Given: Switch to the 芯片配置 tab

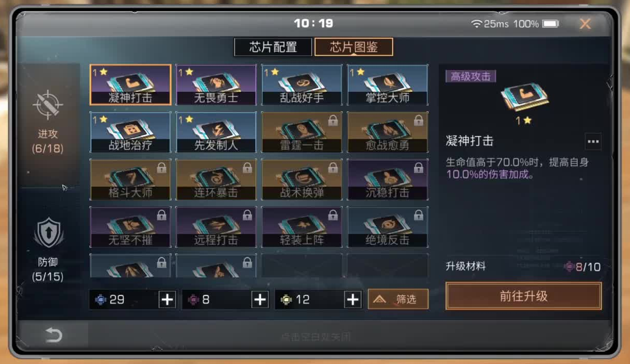Looking at the screenshot, I should tap(273, 47).
